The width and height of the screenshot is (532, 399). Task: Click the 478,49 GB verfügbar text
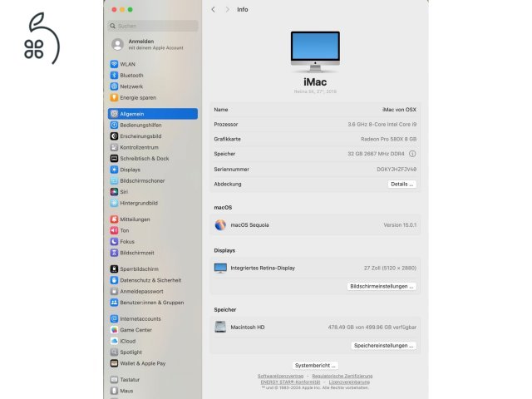[x=372, y=328]
